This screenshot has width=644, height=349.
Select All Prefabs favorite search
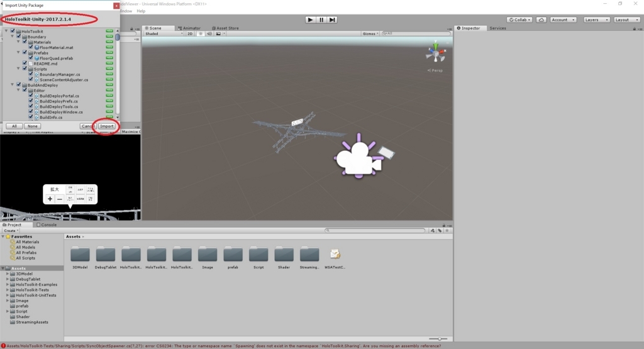pyautogui.click(x=26, y=253)
